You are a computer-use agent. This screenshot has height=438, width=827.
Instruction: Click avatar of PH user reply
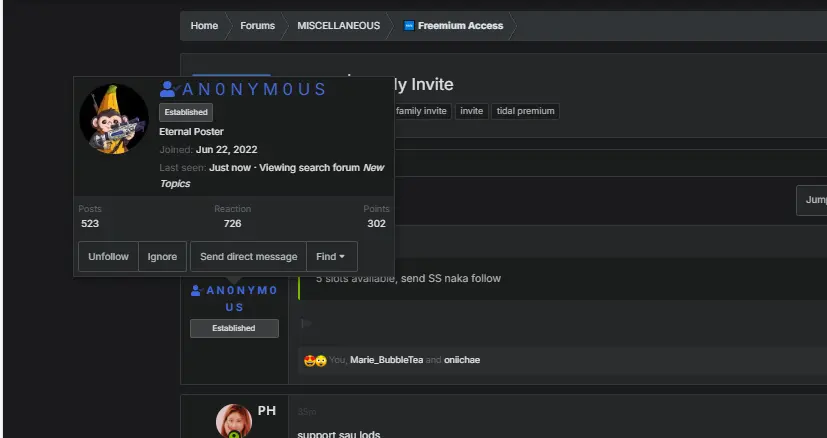(234, 421)
